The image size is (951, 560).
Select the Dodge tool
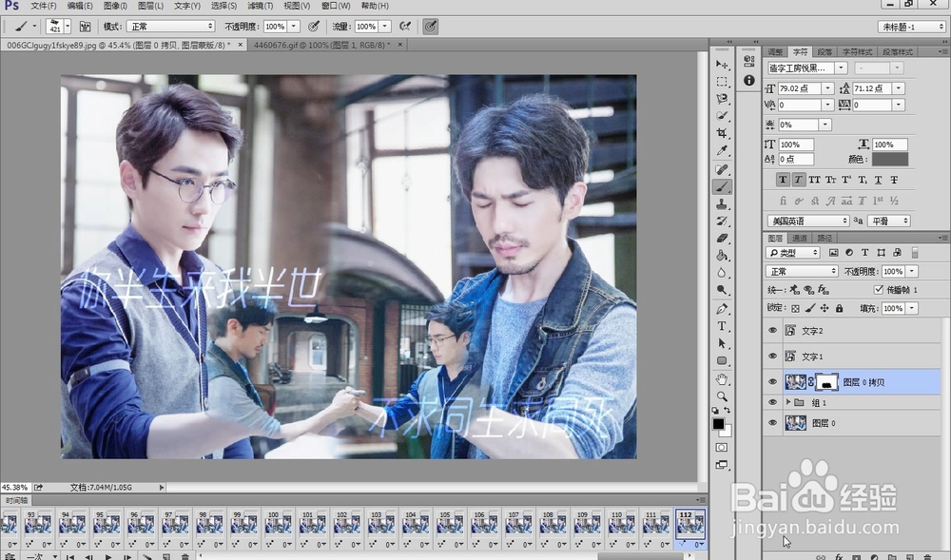click(722, 290)
